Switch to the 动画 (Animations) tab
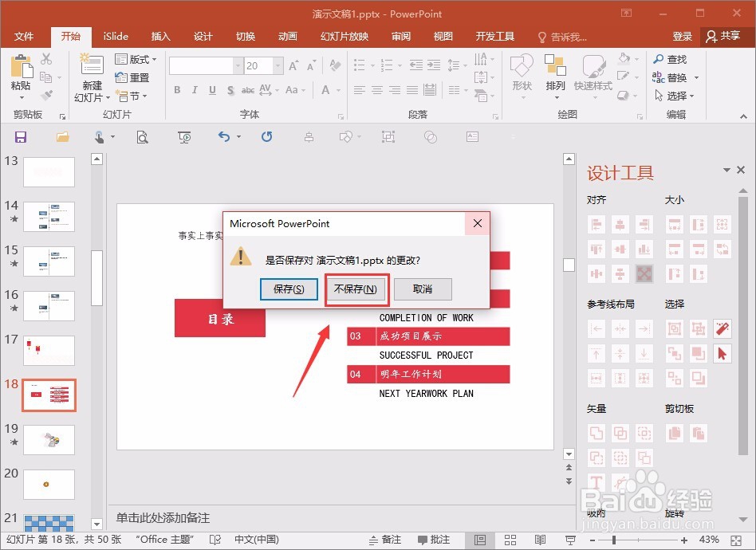This screenshot has height=550, width=756. click(288, 37)
